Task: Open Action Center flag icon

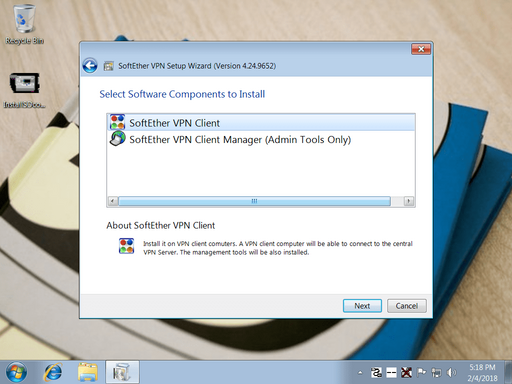Action: 421,372
